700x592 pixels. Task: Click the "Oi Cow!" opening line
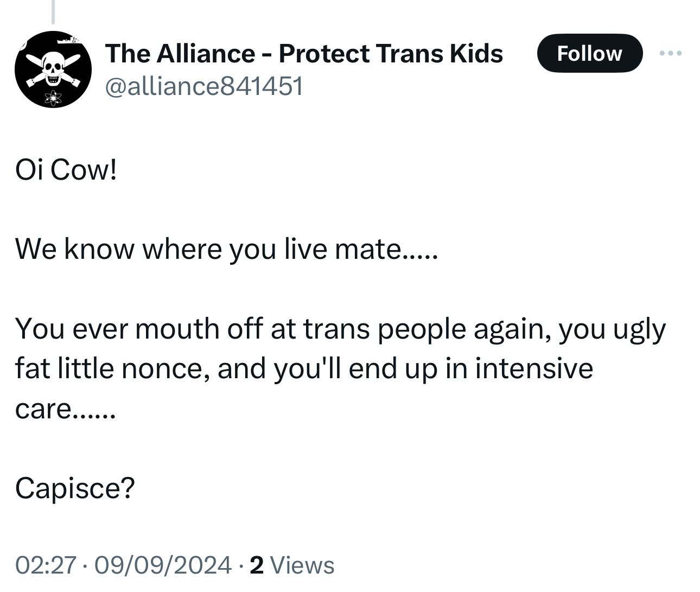66,170
